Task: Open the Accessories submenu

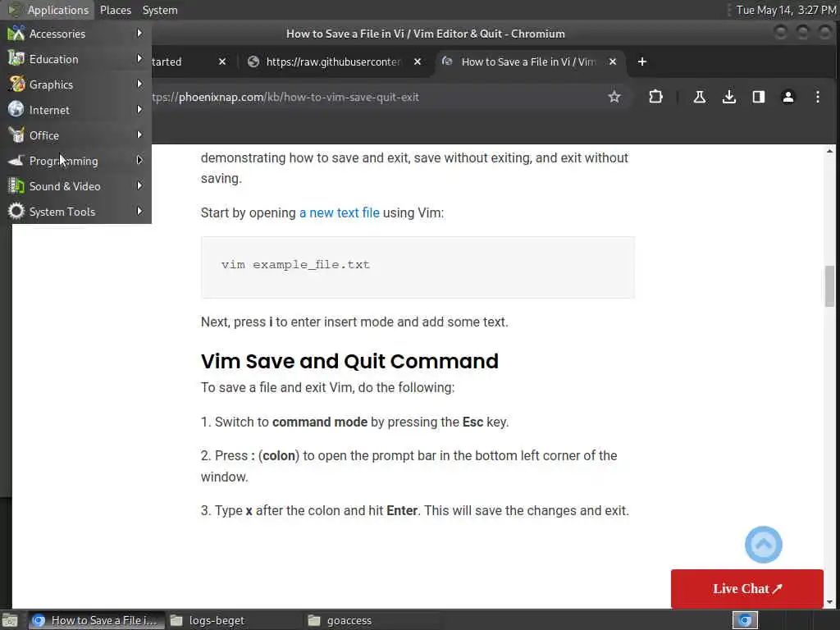Action: coord(77,34)
